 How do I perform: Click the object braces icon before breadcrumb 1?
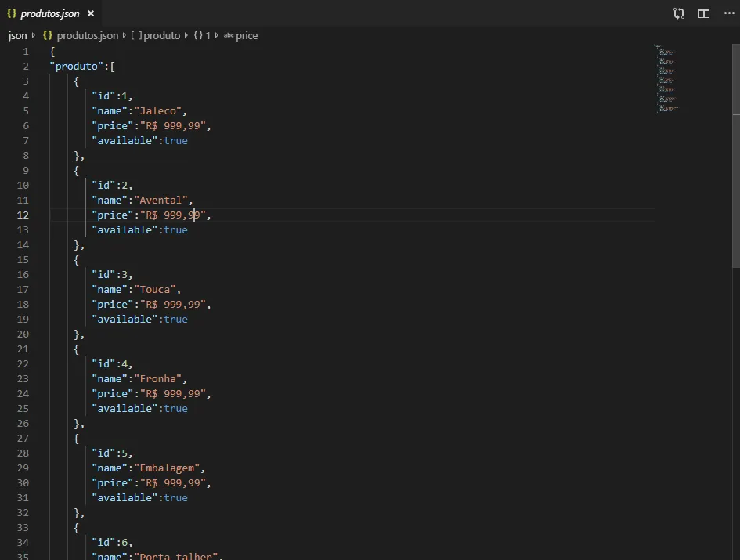point(198,36)
